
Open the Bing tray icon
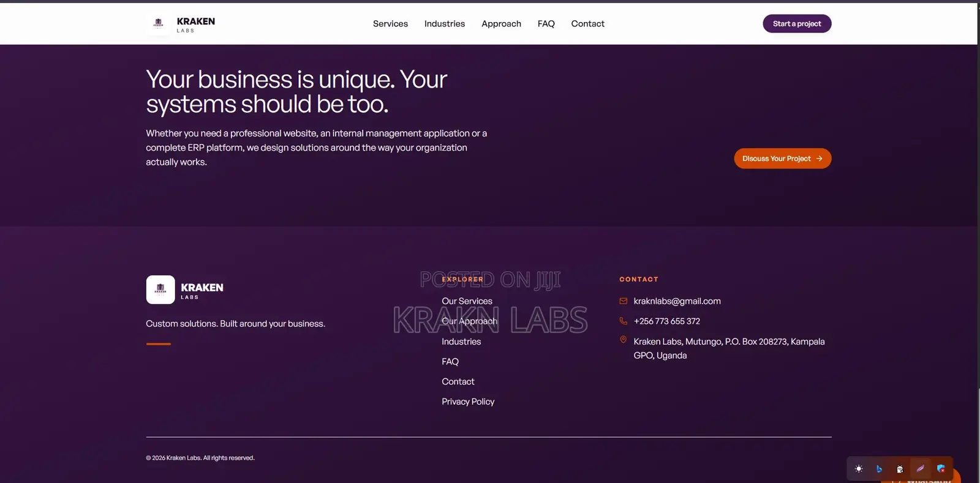coord(879,469)
